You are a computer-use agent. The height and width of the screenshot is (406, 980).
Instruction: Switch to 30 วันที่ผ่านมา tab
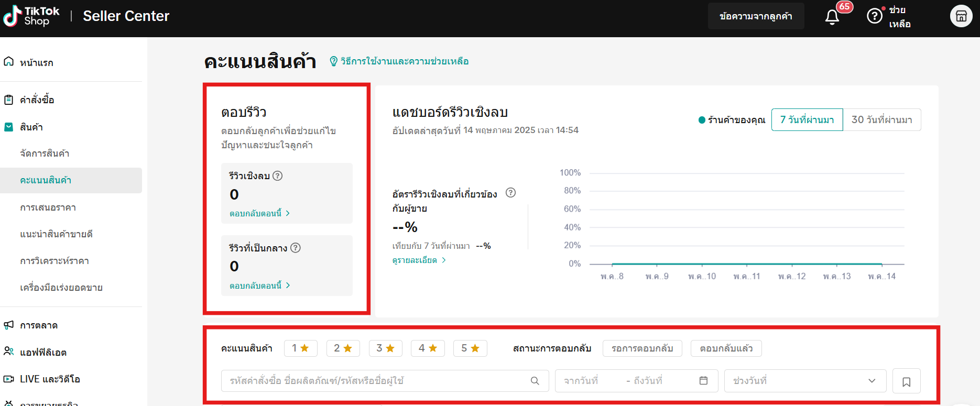tap(882, 119)
